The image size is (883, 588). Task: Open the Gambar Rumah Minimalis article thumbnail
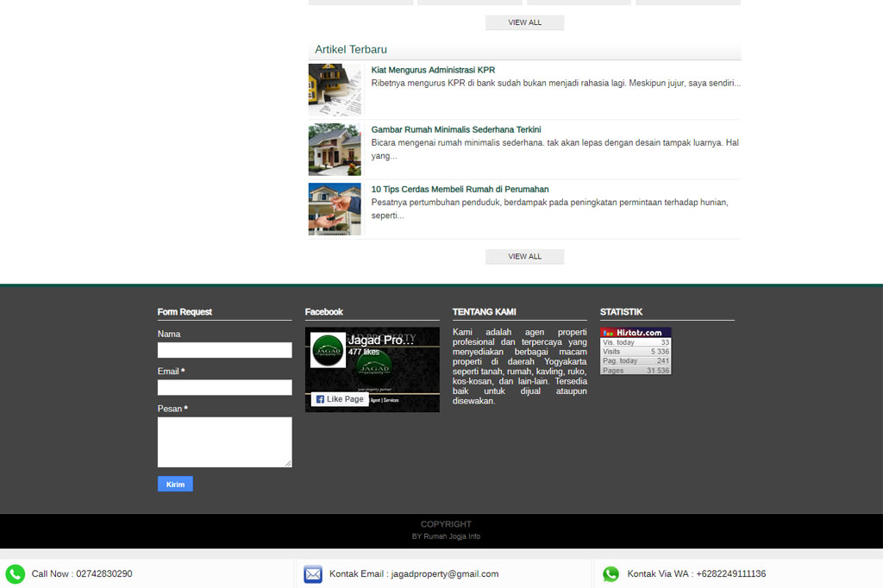click(x=335, y=149)
